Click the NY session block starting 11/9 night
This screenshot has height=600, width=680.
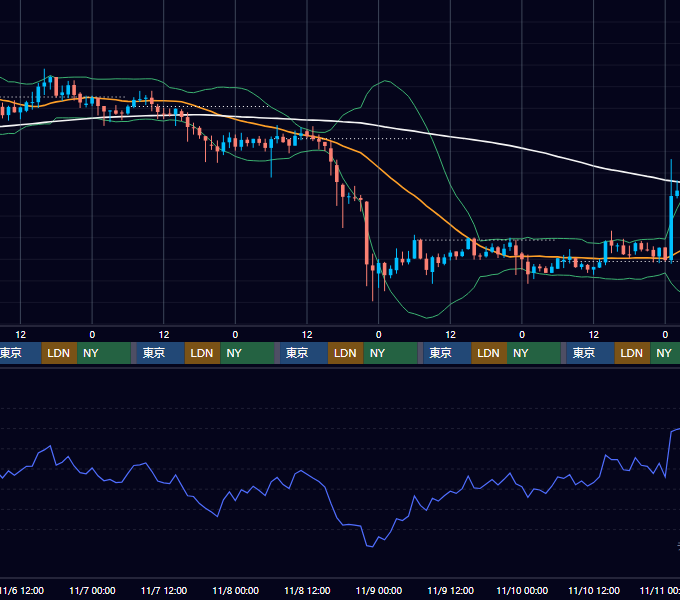[x=534, y=353]
